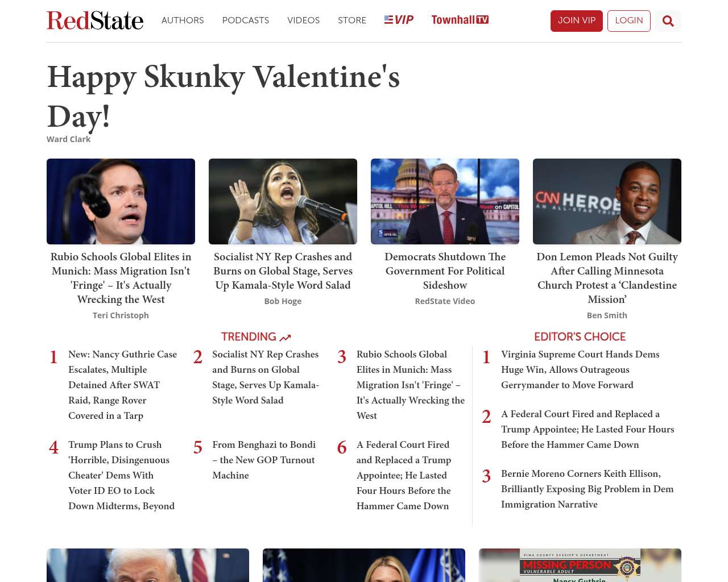
Task: Open Don Lemon Pleads Not Guilty headline
Action: pos(607,278)
